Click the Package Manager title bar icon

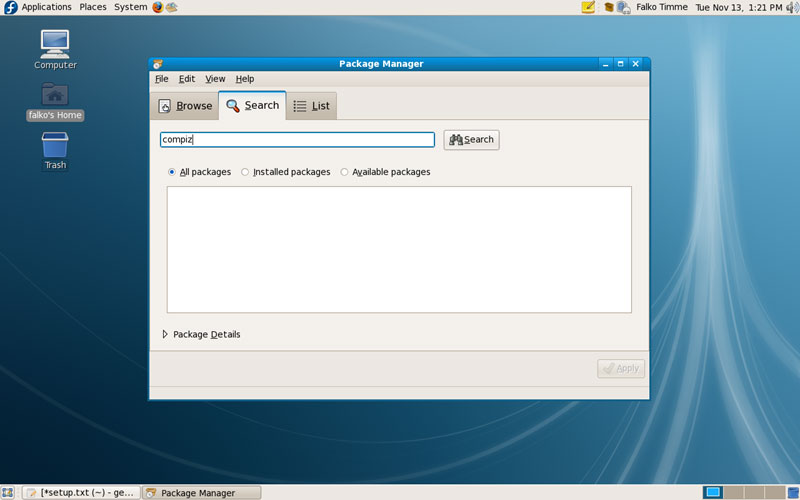(x=158, y=64)
